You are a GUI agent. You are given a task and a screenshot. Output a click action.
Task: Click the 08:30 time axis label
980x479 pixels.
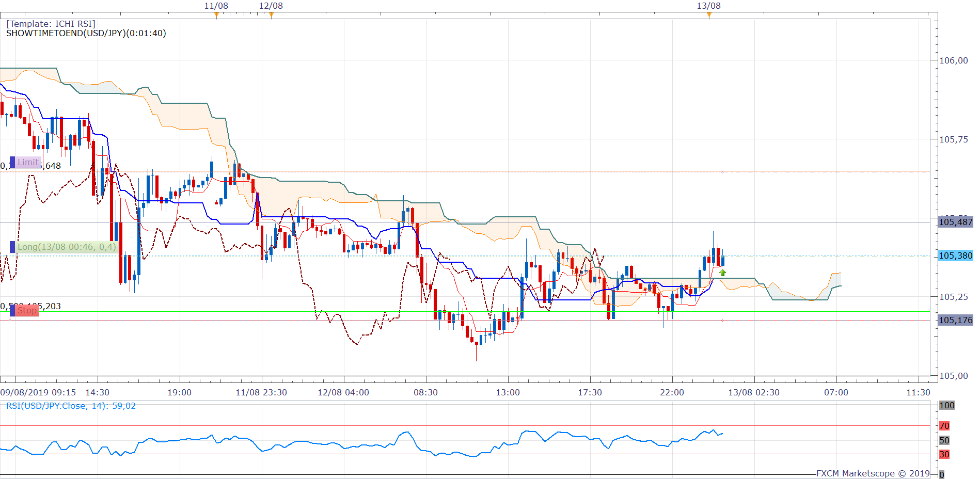[x=425, y=392]
